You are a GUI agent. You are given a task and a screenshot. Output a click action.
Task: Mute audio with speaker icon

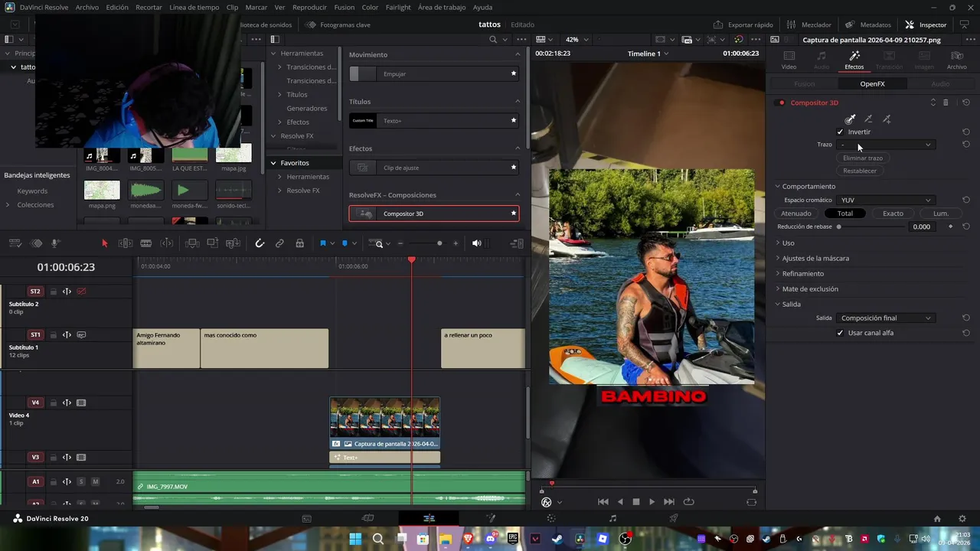coord(476,243)
